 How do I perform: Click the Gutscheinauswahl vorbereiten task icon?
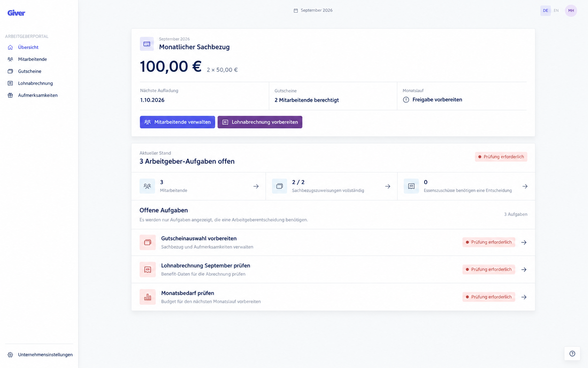148,242
